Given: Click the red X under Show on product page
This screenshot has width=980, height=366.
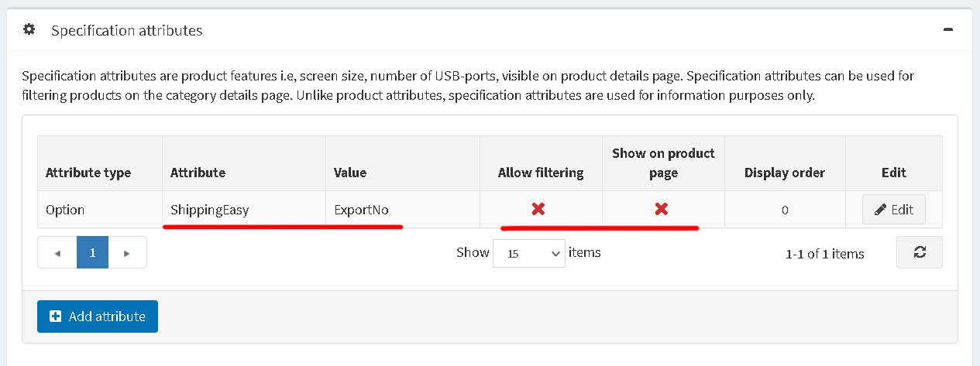Looking at the screenshot, I should click(x=661, y=209).
